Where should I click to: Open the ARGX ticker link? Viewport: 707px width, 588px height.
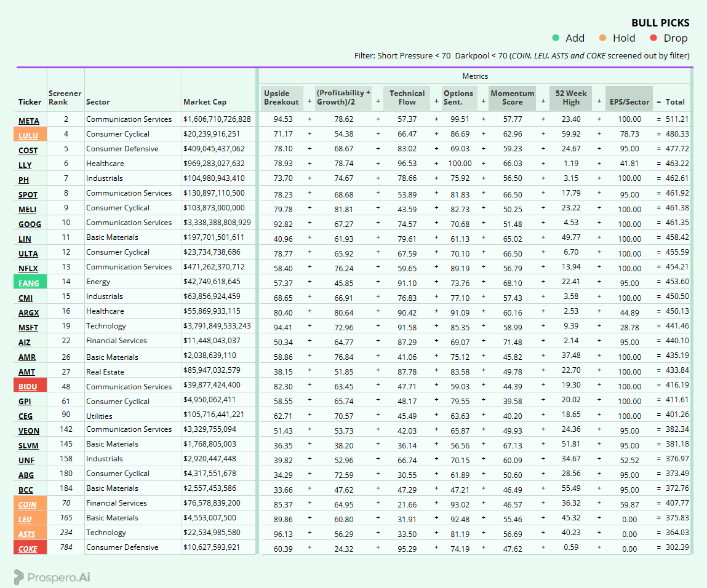pos(29,312)
